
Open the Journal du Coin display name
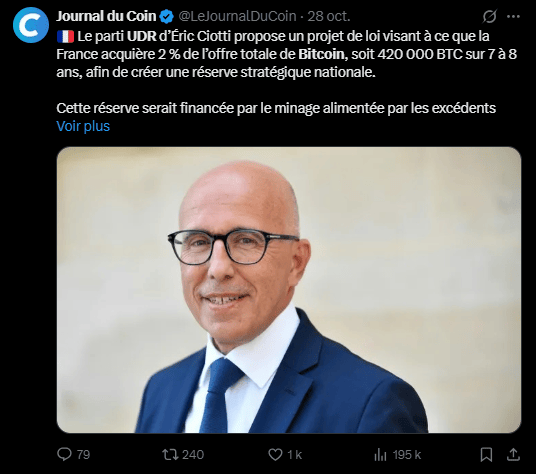pyautogui.click(x=106, y=16)
